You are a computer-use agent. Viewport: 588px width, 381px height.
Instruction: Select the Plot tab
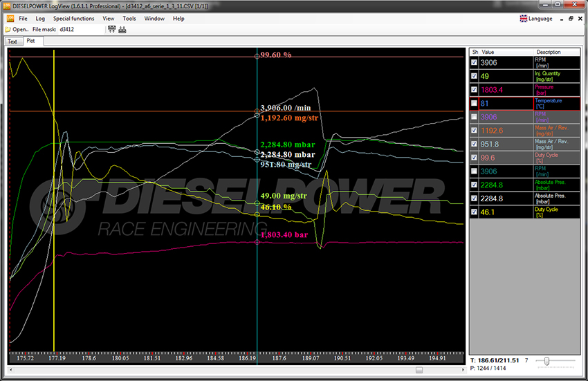coord(33,41)
